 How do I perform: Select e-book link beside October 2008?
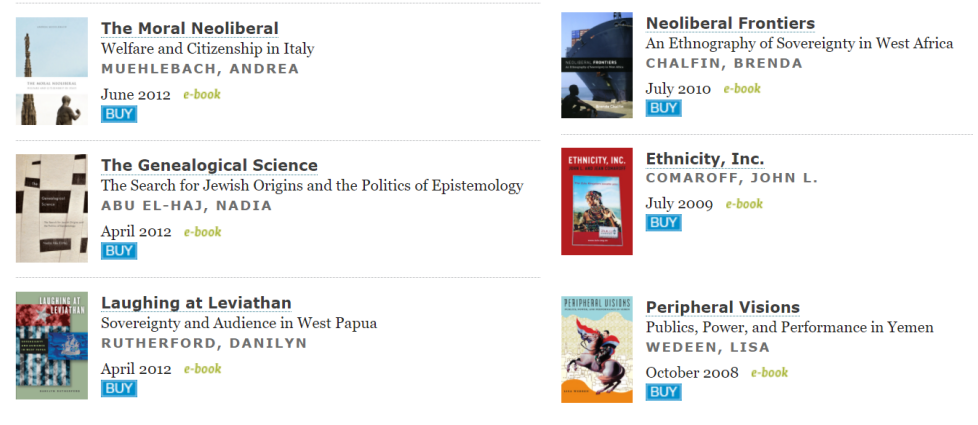click(x=769, y=373)
